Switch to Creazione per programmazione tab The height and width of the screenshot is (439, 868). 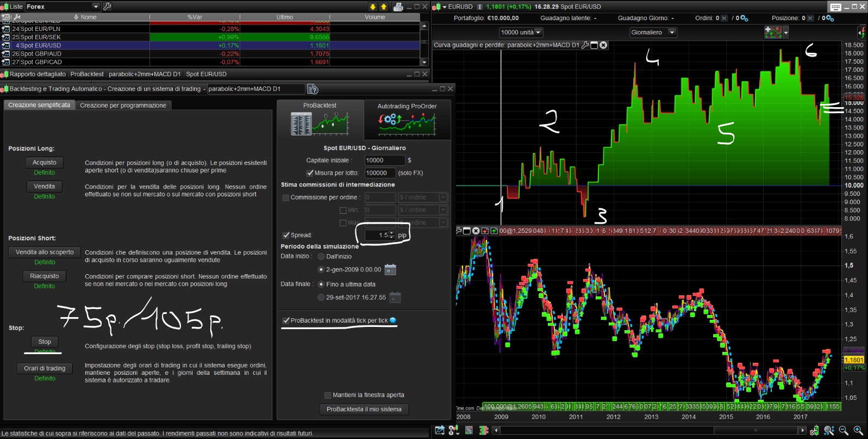[x=123, y=106]
